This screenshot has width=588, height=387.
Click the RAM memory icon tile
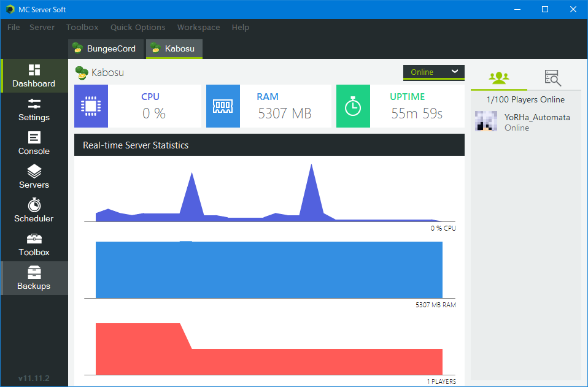pos(223,106)
